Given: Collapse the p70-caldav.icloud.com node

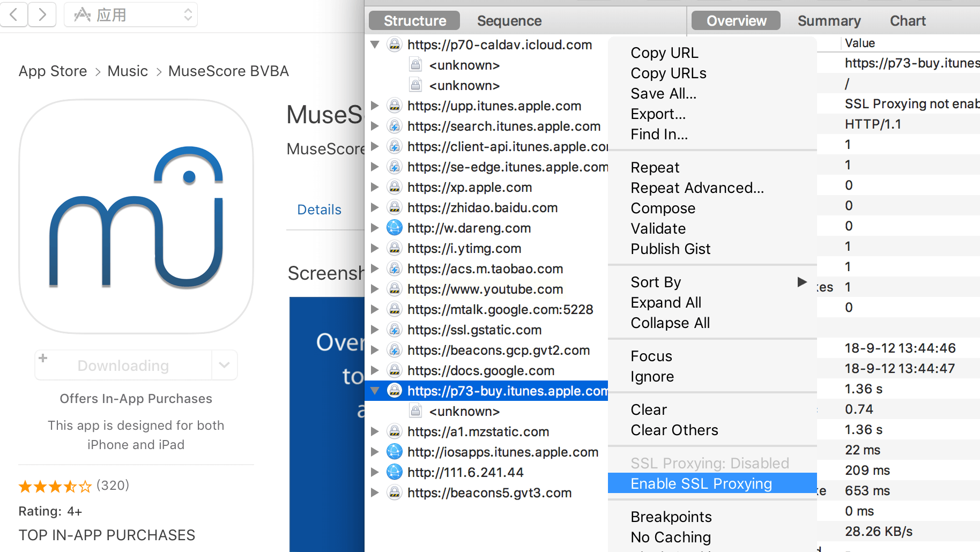Looking at the screenshot, I should (x=375, y=44).
